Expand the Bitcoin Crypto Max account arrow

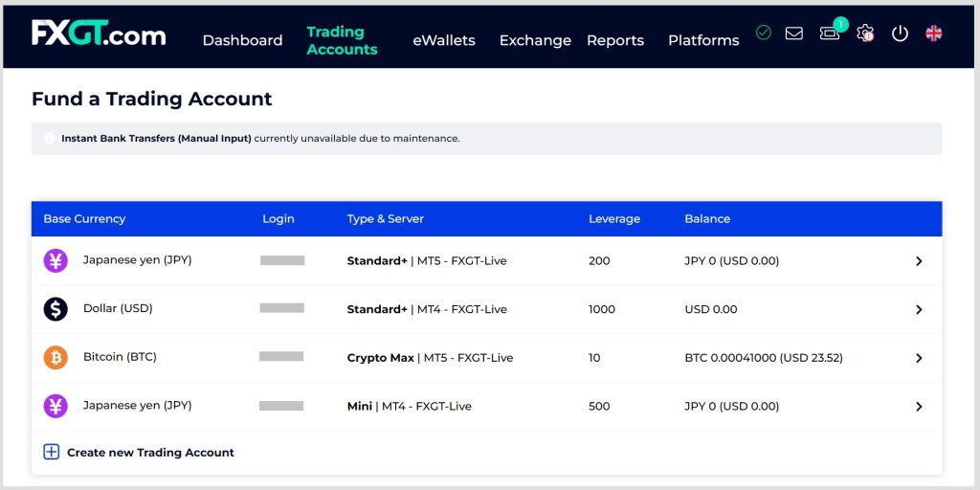(919, 358)
